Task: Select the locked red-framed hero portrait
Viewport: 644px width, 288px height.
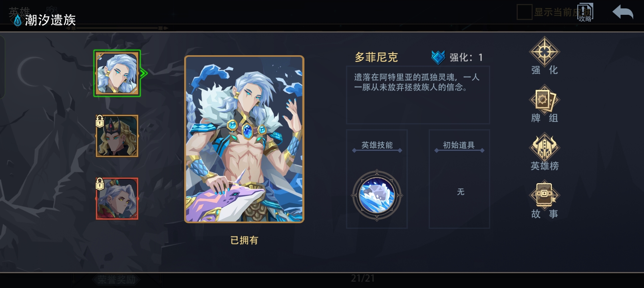Action: (x=117, y=198)
